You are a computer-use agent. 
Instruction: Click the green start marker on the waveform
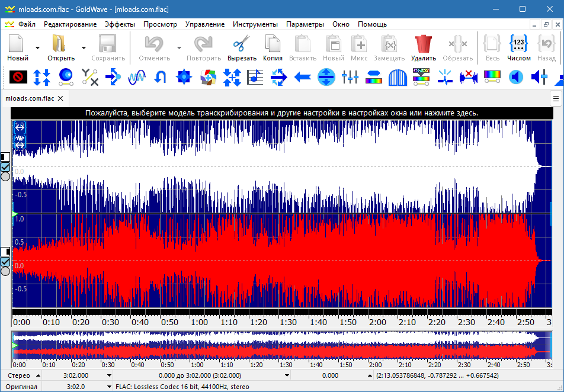(15, 214)
